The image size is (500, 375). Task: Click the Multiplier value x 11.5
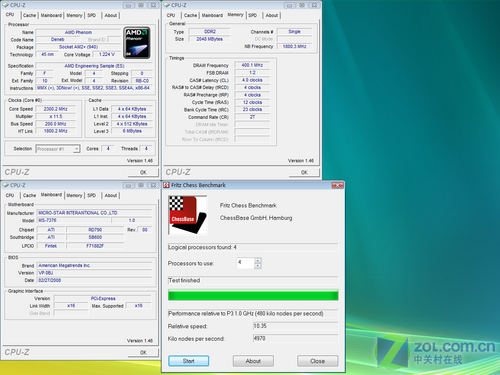click(x=56, y=116)
